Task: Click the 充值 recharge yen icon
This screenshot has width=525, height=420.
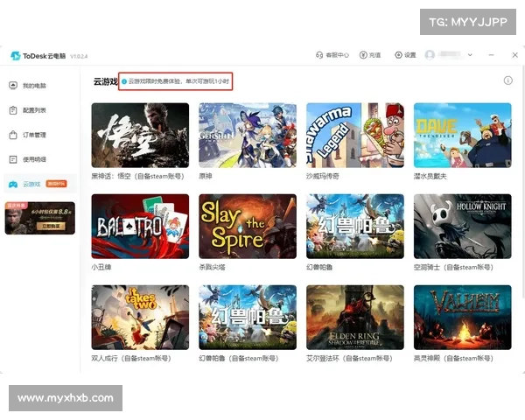Action: 363,55
